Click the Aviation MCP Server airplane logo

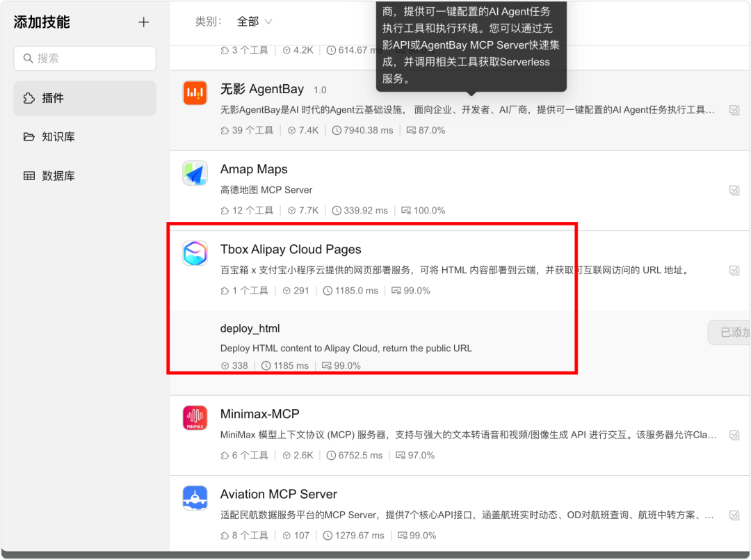pyautogui.click(x=195, y=498)
